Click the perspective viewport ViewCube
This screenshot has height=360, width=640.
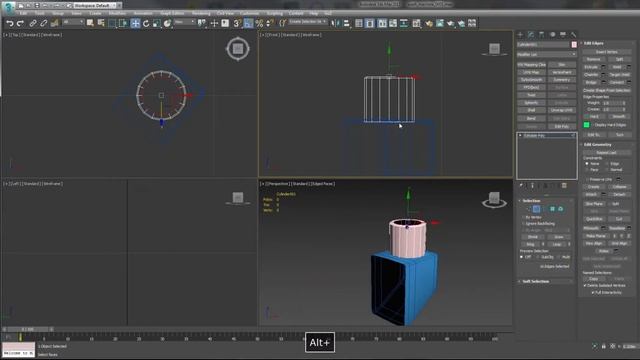pyautogui.click(x=494, y=199)
